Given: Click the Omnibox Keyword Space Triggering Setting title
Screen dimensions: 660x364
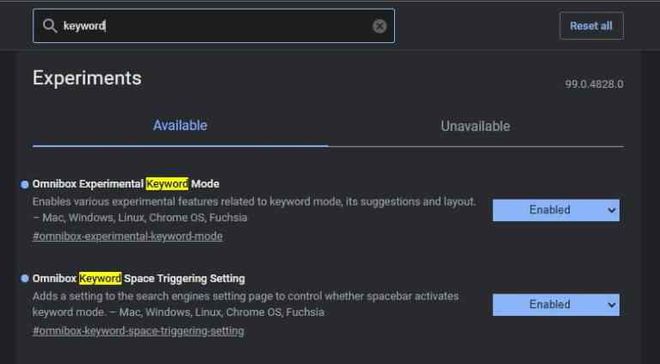Looking at the screenshot, I should 139,279.
